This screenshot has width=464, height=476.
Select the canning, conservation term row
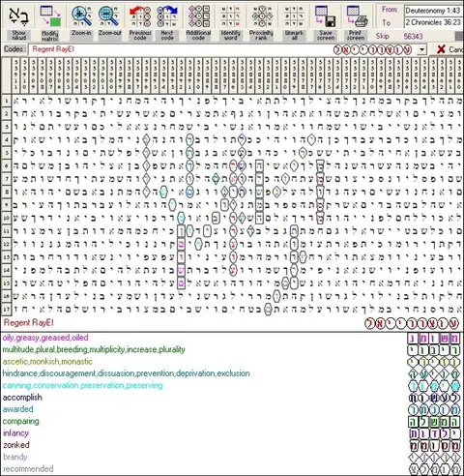pos(83,385)
